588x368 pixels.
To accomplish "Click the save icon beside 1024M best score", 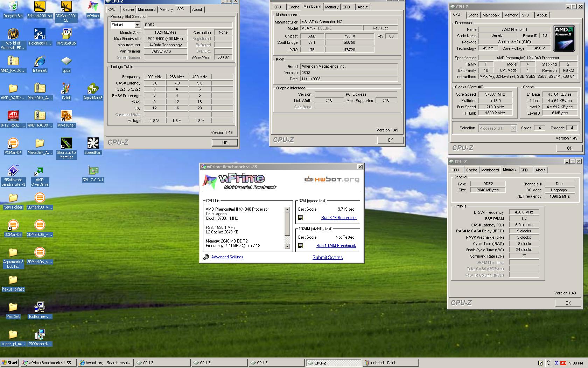I will [x=301, y=246].
